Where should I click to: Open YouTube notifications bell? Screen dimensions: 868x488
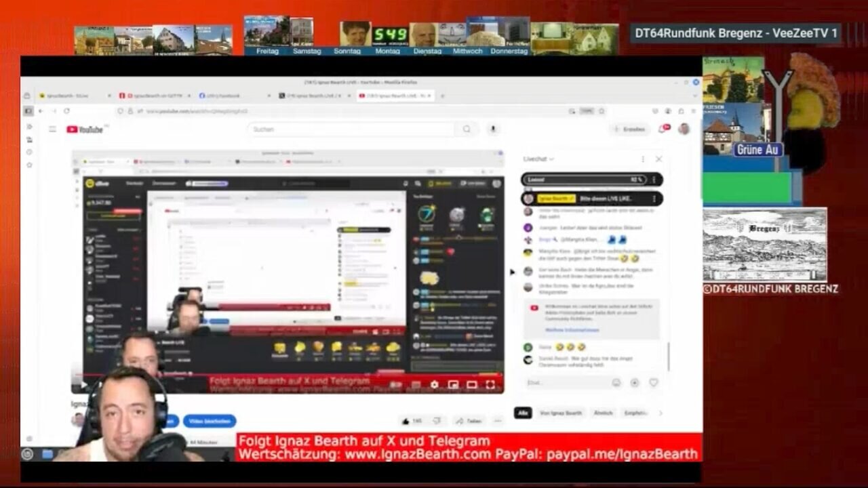pos(663,129)
